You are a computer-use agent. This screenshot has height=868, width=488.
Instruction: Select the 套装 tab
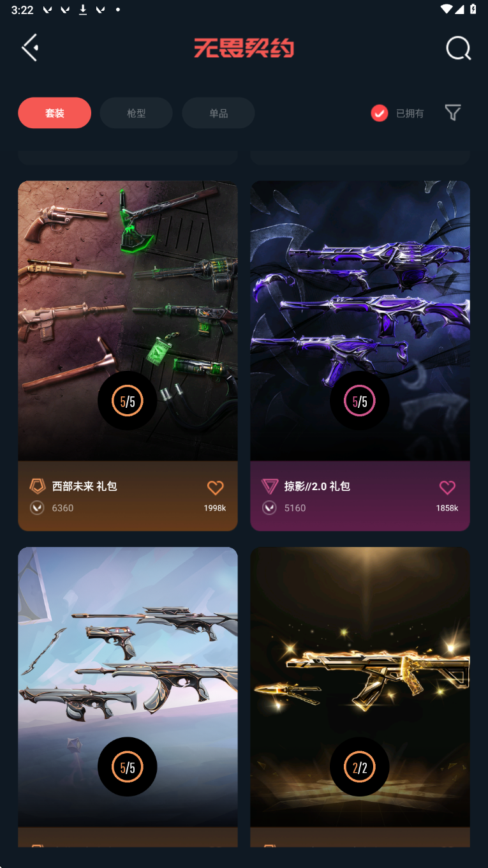[55, 113]
